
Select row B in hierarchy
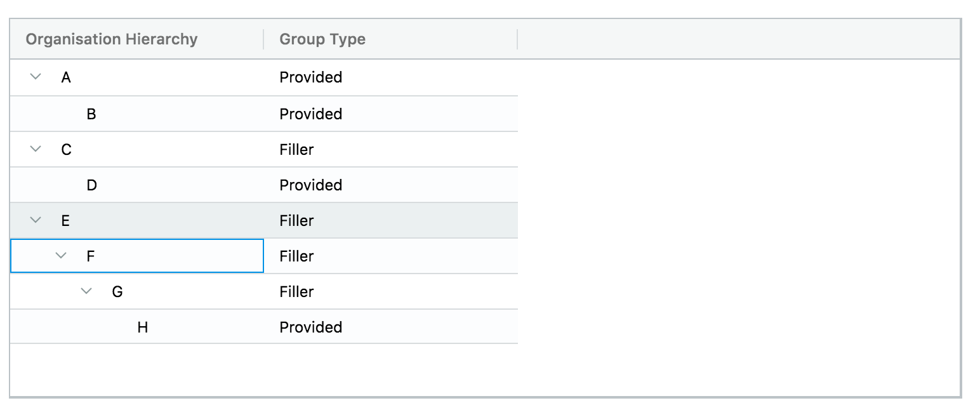pyautogui.click(x=91, y=114)
